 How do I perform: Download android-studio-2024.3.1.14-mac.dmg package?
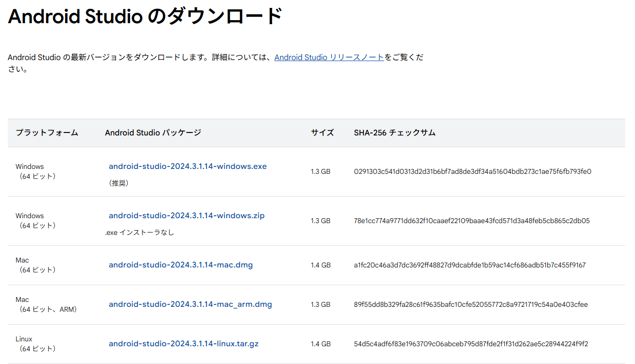[180, 265]
